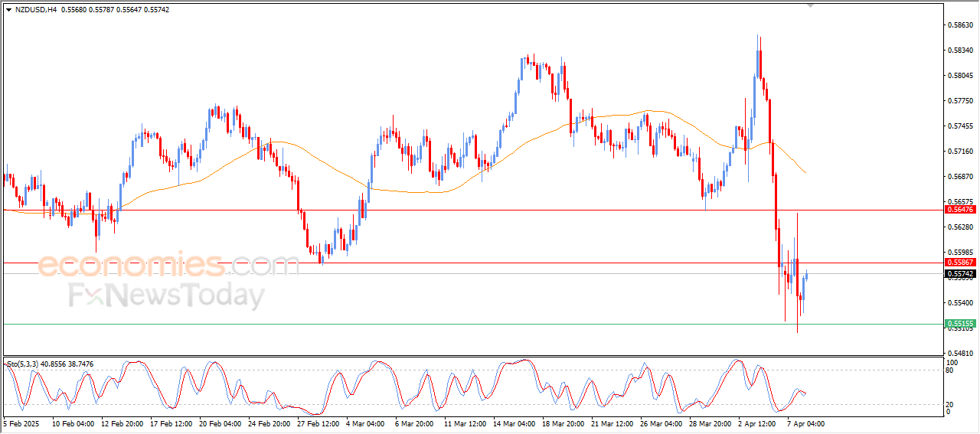This screenshot has width=980, height=434.
Task: Click the green 0.55155 price level label
Action: pyautogui.click(x=960, y=324)
